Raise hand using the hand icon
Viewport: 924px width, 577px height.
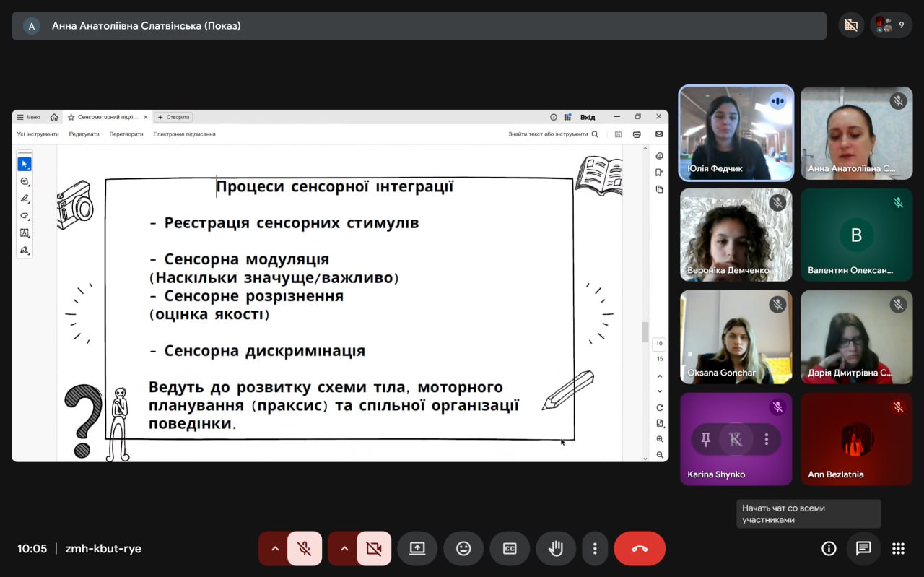coord(556,548)
